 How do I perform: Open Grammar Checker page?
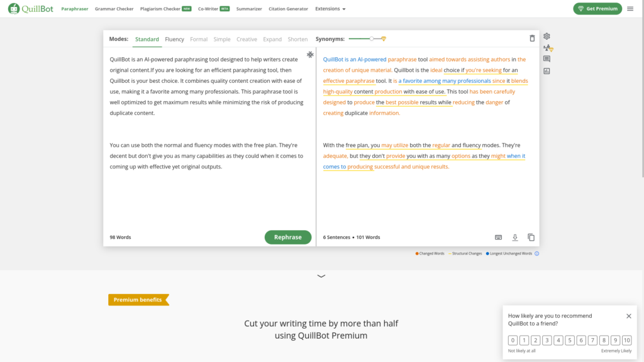point(114,9)
